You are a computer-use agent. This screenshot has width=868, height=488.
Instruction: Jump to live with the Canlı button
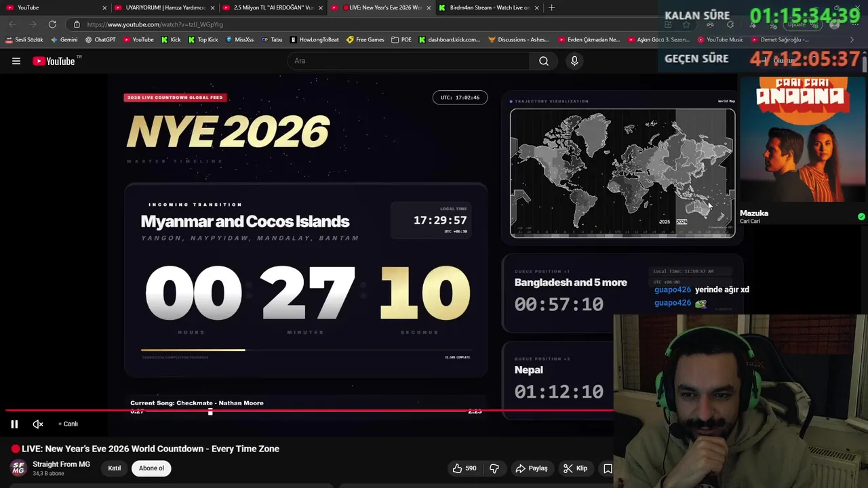click(68, 424)
